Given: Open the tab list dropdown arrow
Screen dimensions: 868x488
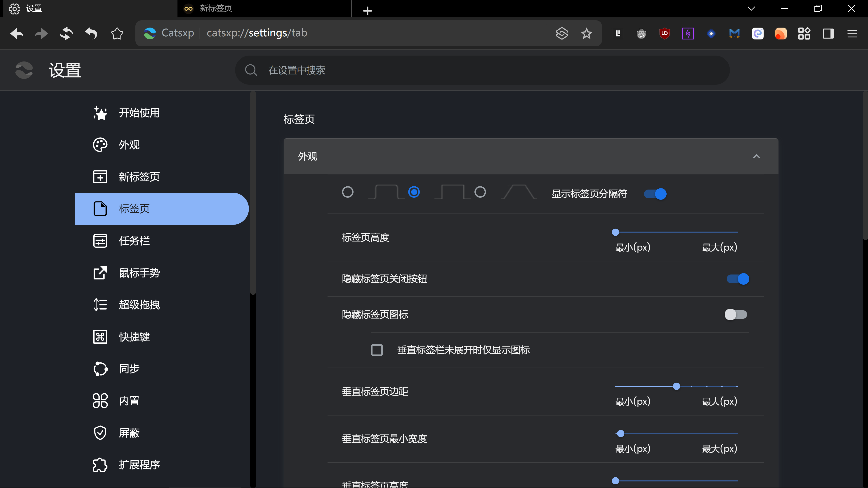Looking at the screenshot, I should [751, 8].
